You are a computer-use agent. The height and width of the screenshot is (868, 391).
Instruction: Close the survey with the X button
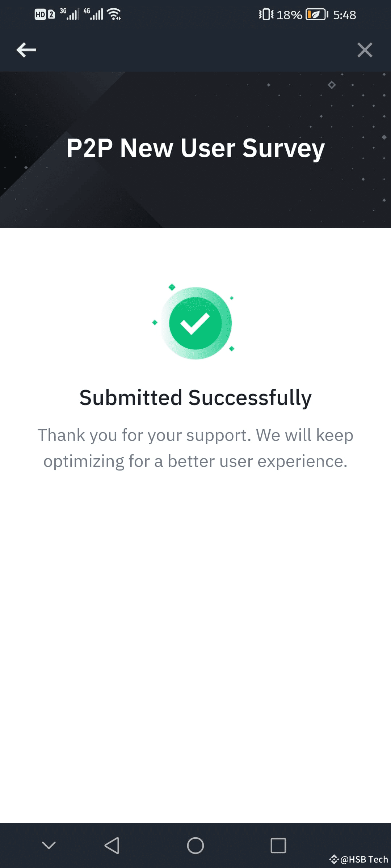(x=365, y=50)
